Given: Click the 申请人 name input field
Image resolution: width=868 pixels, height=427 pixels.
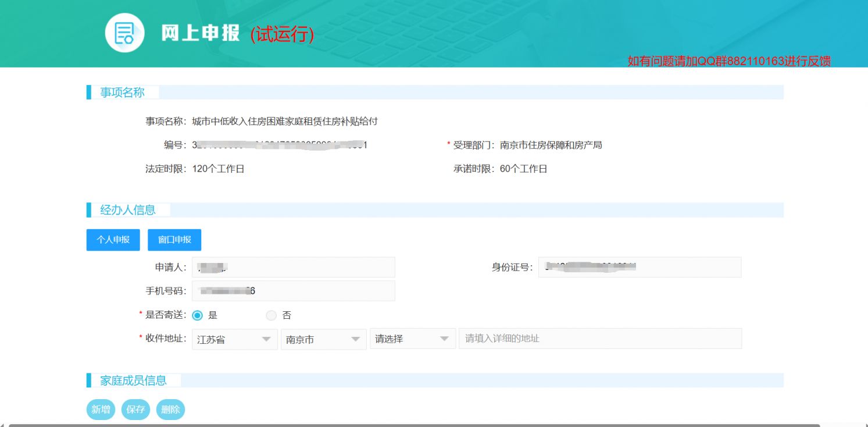Looking at the screenshot, I should pos(294,267).
